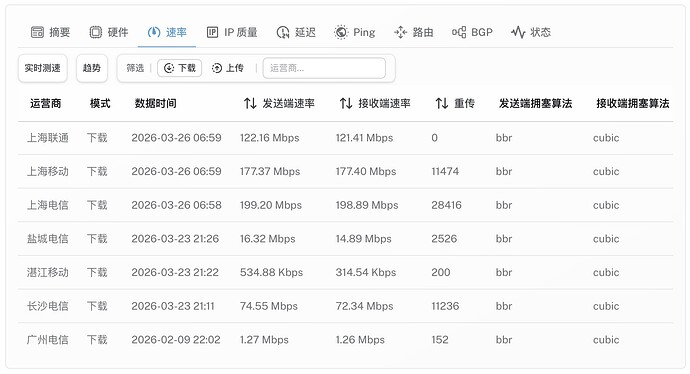Click the 速率 speed gauge icon
This screenshot has height=374, width=690.
pos(154,32)
